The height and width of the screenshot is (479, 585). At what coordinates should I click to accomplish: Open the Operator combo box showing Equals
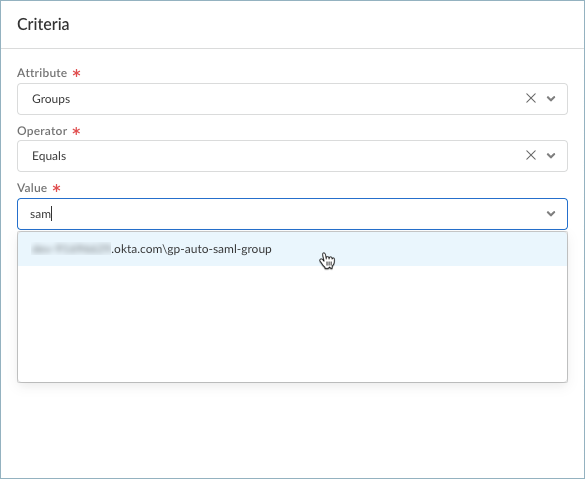pos(292,156)
